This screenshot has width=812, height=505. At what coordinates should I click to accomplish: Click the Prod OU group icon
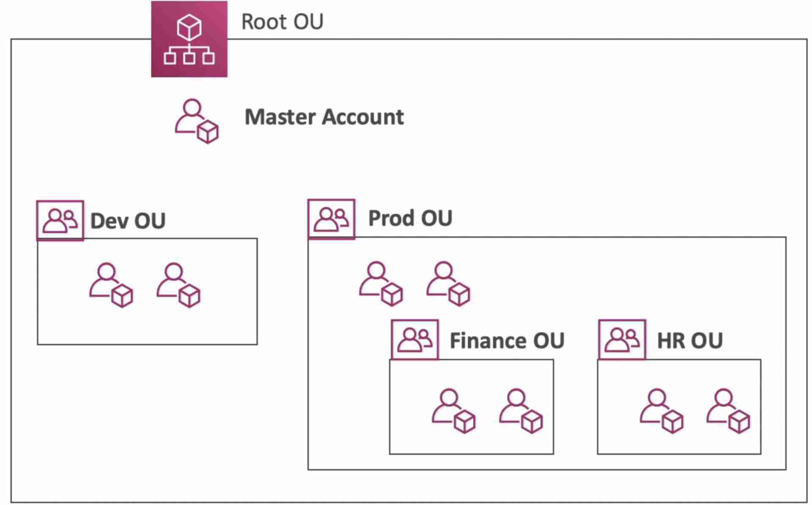331,219
